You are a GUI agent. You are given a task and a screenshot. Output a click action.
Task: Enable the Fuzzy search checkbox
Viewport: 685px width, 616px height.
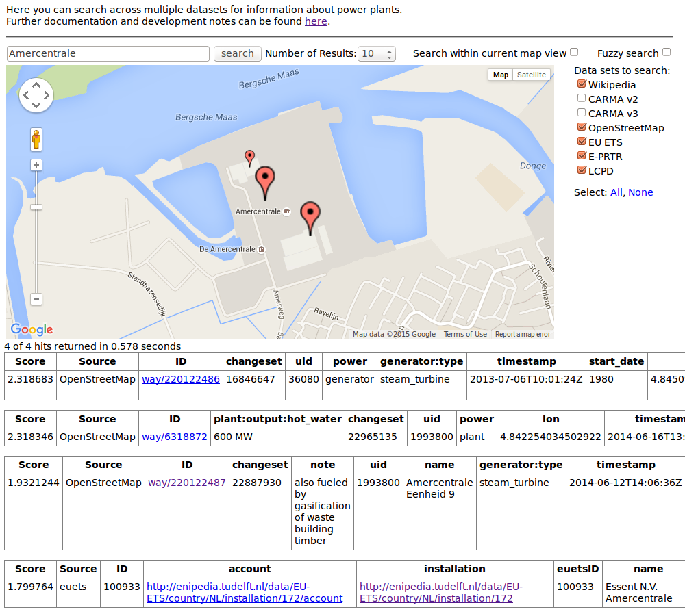(x=667, y=52)
